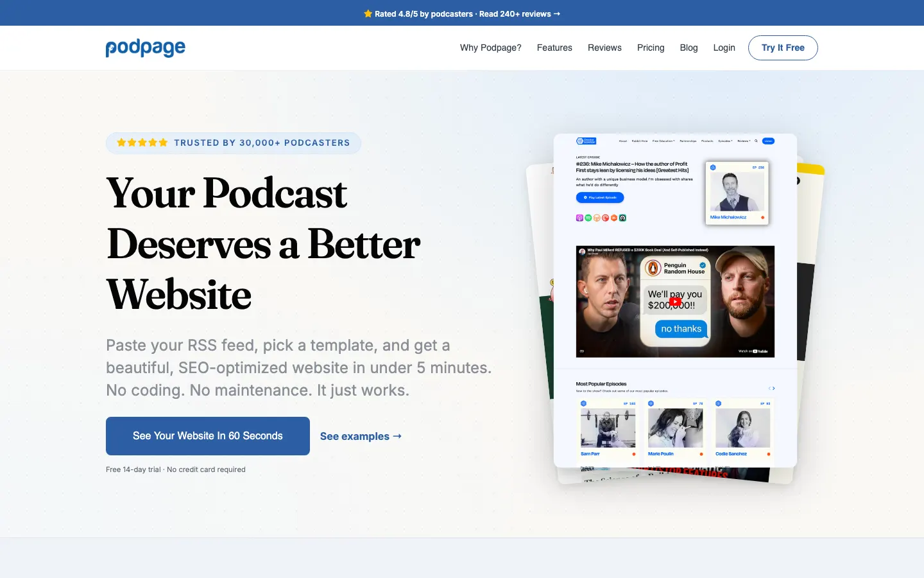Follow the See examples link
Screen dimensions: 924x578
tap(361, 436)
